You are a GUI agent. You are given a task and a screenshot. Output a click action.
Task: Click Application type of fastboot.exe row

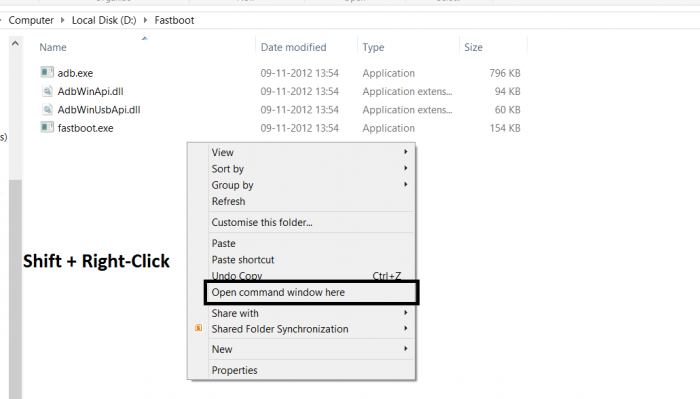[388, 128]
